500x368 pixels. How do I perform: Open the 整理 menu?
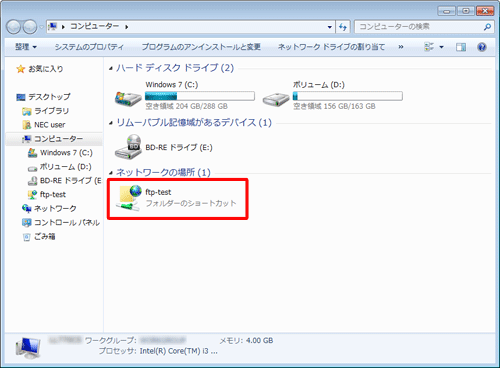[25, 47]
